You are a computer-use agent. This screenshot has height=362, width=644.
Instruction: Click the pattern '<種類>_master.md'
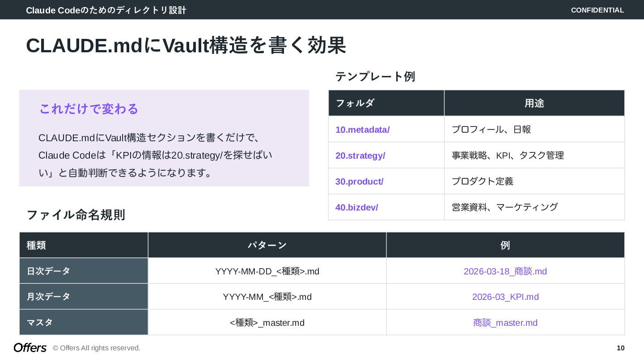pos(267,323)
